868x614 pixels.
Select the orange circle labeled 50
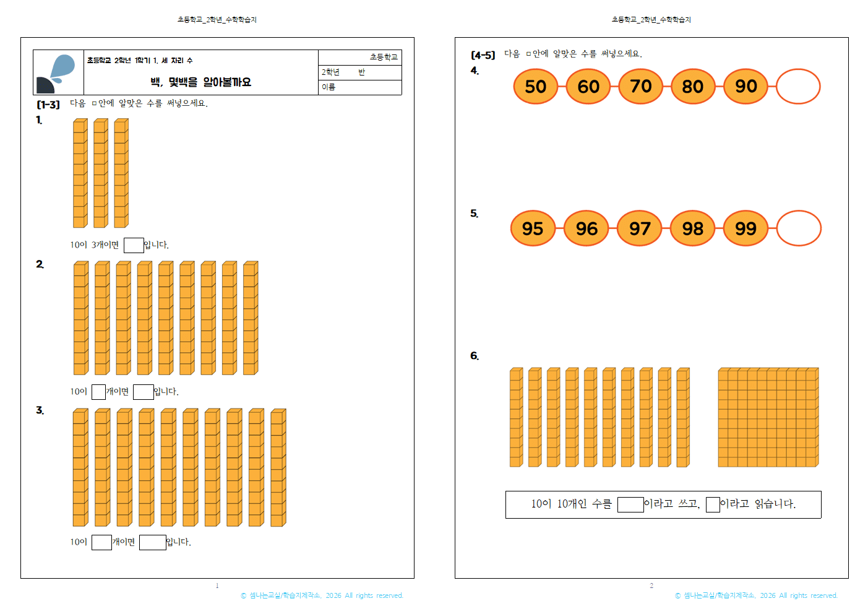pyautogui.click(x=535, y=87)
